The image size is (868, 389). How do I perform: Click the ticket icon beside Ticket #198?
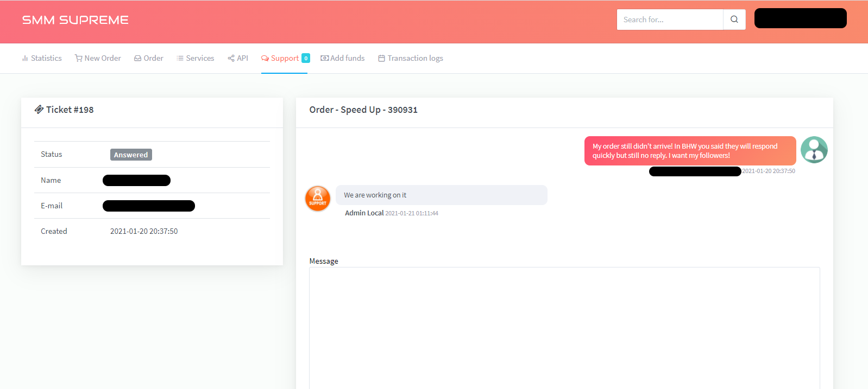[x=39, y=110]
